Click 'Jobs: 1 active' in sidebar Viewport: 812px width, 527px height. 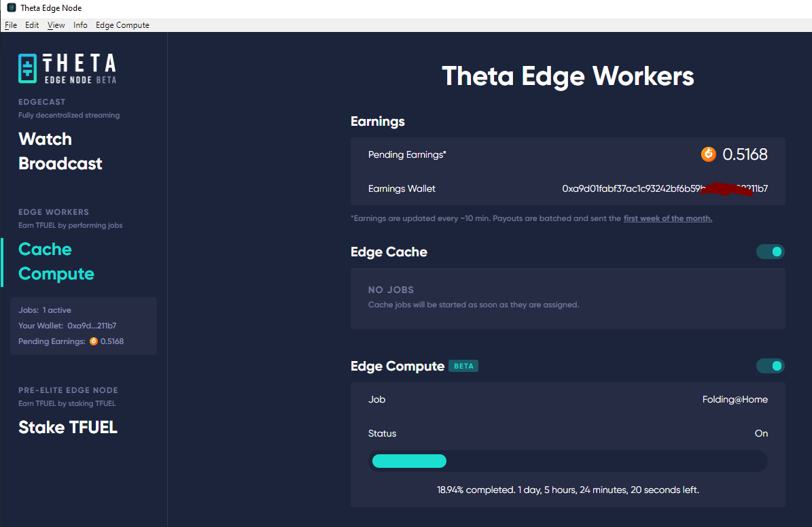point(45,310)
